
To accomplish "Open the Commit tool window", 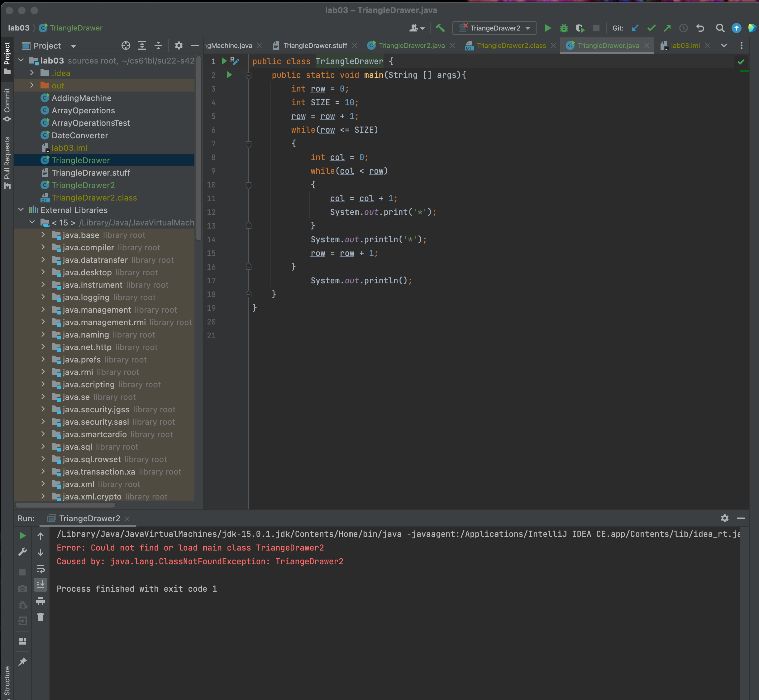I will (7, 105).
